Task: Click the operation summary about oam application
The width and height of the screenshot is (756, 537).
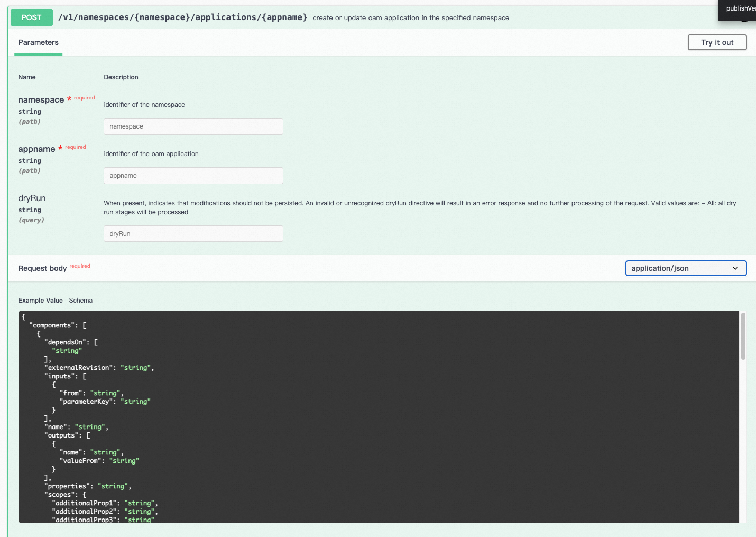Action: pyautogui.click(x=411, y=18)
